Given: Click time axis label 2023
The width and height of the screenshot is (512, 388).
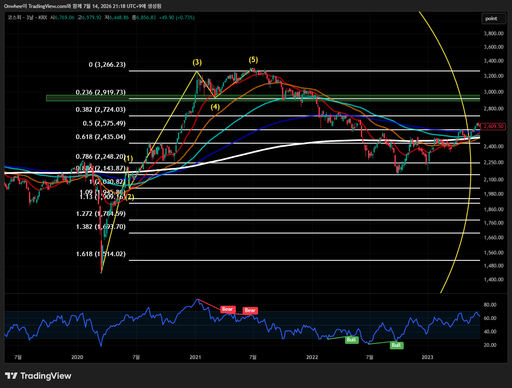Looking at the screenshot, I should point(427,357).
